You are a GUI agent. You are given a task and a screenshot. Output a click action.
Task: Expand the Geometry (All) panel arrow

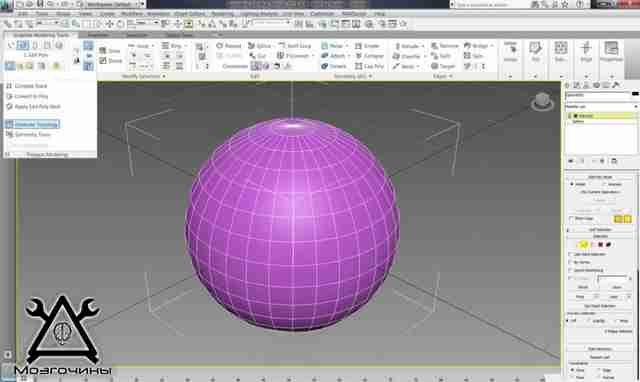(370, 76)
